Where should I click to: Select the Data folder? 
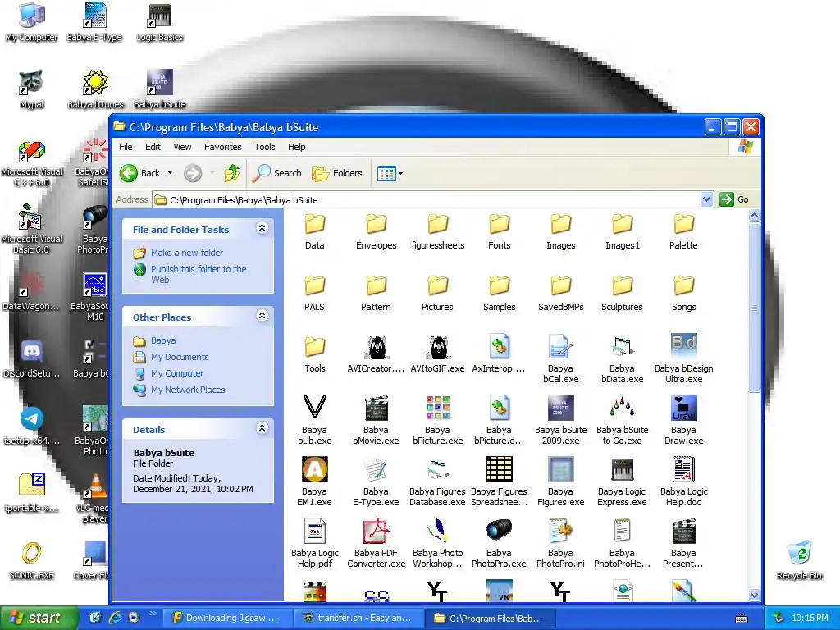pyautogui.click(x=314, y=225)
